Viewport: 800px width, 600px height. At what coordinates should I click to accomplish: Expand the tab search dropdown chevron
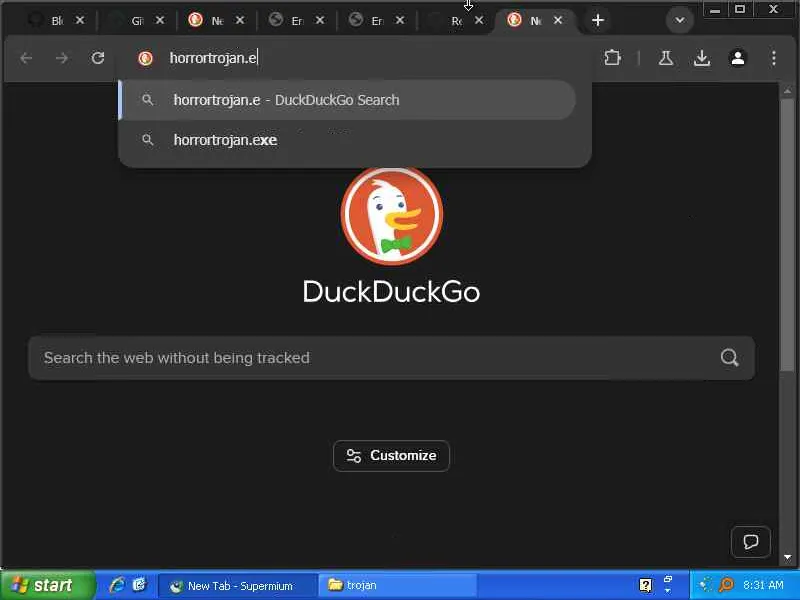680,20
